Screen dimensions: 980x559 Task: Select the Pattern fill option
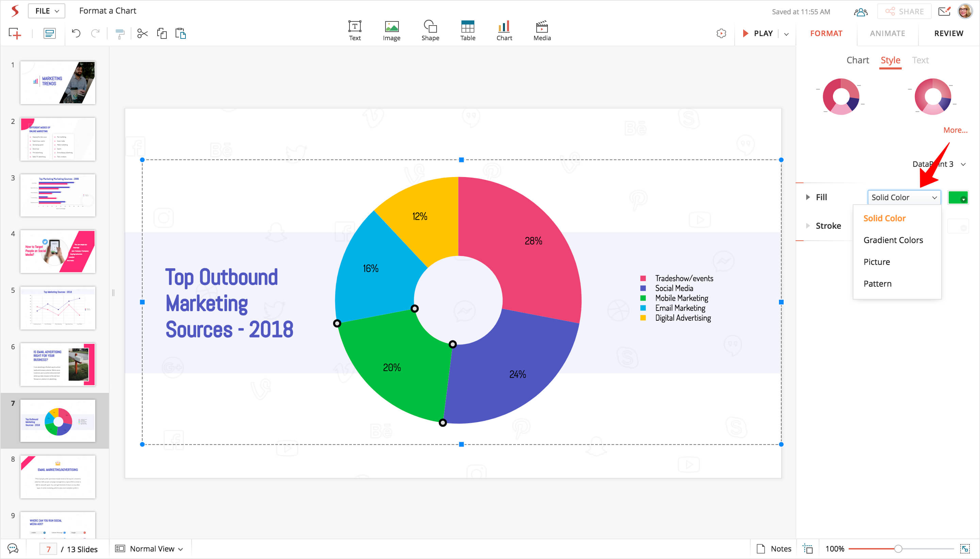click(877, 284)
